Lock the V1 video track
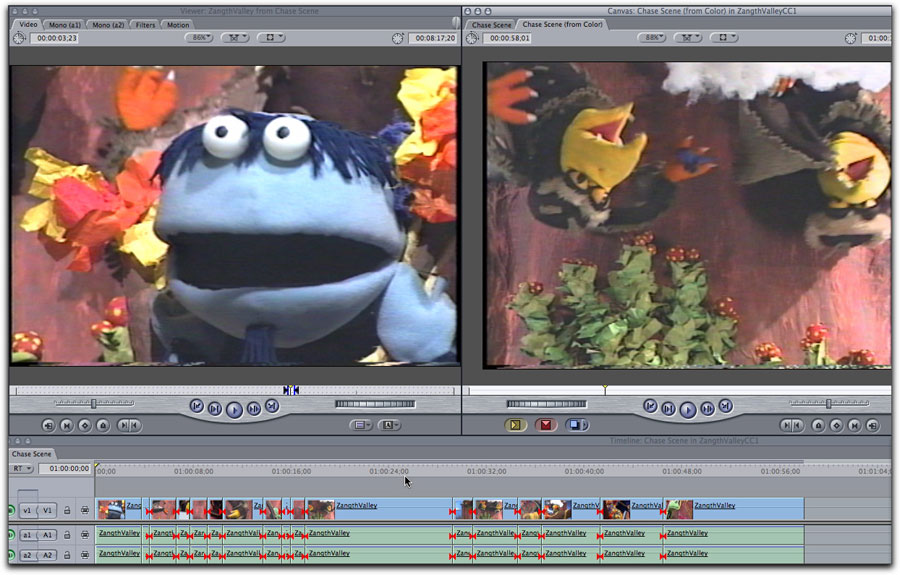The image size is (900, 575). [68, 510]
